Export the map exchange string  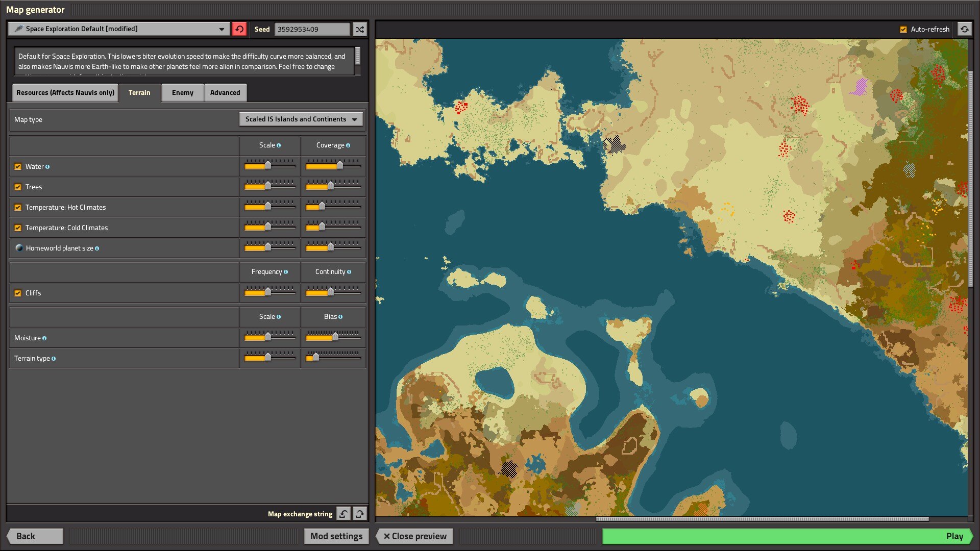pos(359,514)
